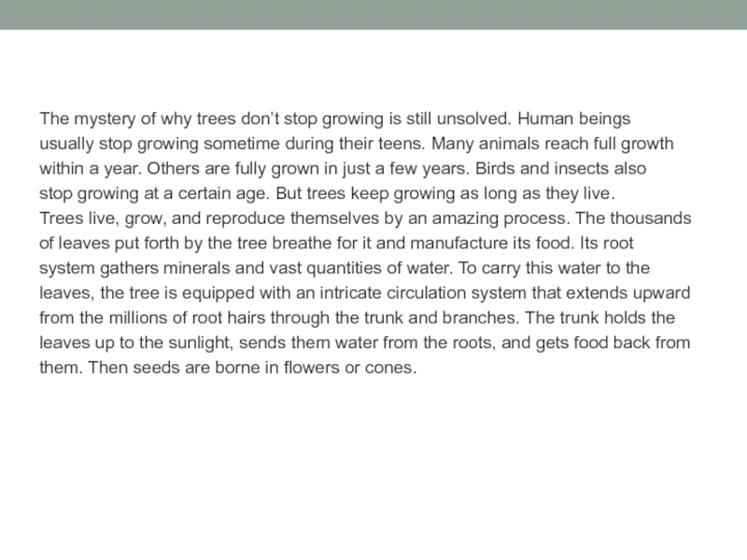Click the gray-green header bar at top

(x=373, y=14)
